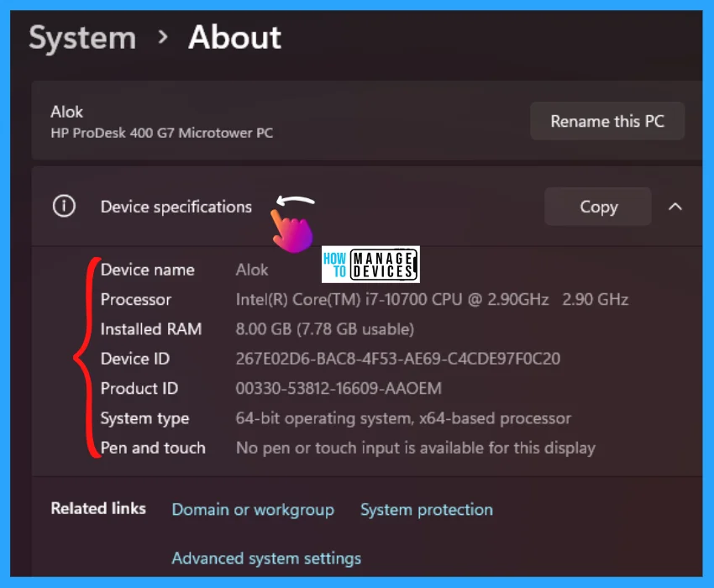Image resolution: width=714 pixels, height=588 pixels.
Task: Select the Device ID value 267E02D6
Action: click(398, 359)
